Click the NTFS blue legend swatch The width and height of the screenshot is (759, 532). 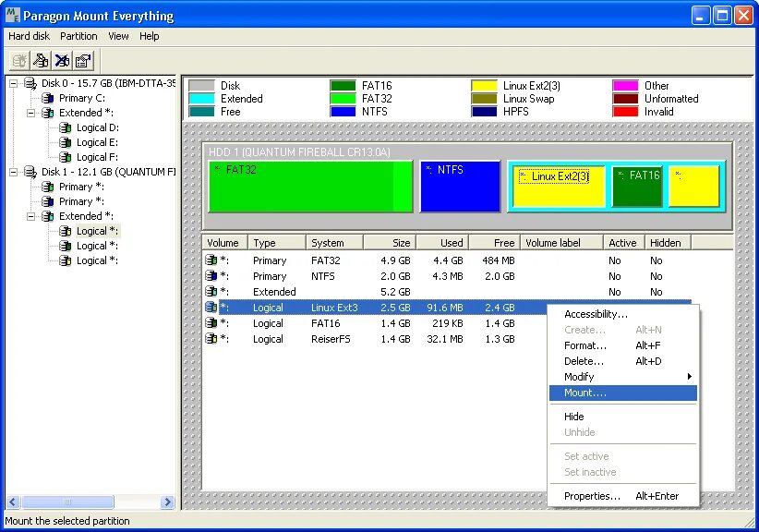coord(343,112)
